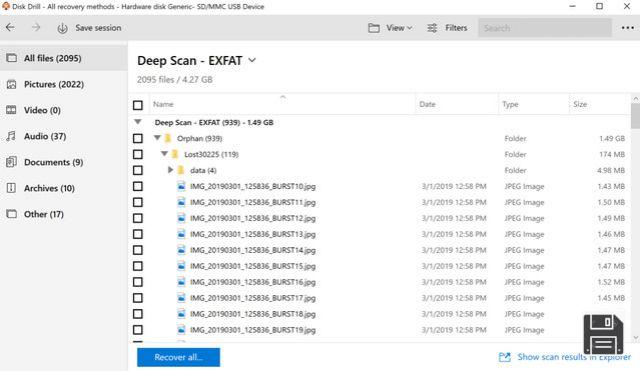Click the View folder icon

373,28
